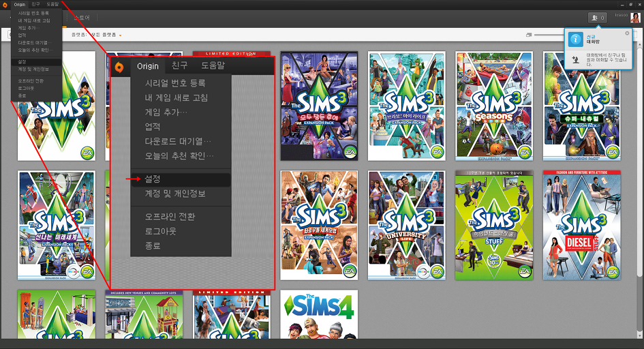
Task: Minimize the Origin window
Action: (623, 4)
